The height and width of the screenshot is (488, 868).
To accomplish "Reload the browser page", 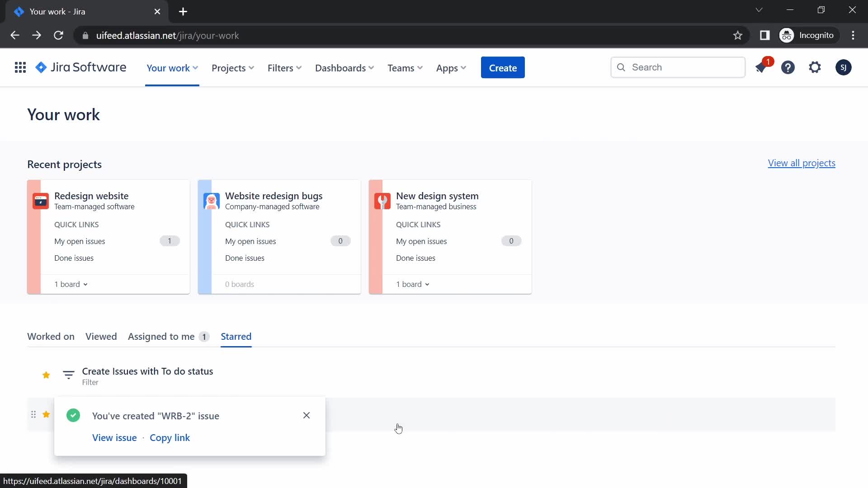I will [x=58, y=35].
